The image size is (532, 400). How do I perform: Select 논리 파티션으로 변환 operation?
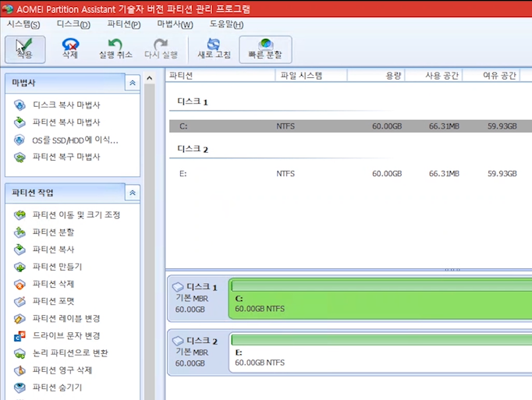pyautogui.click(x=61, y=353)
